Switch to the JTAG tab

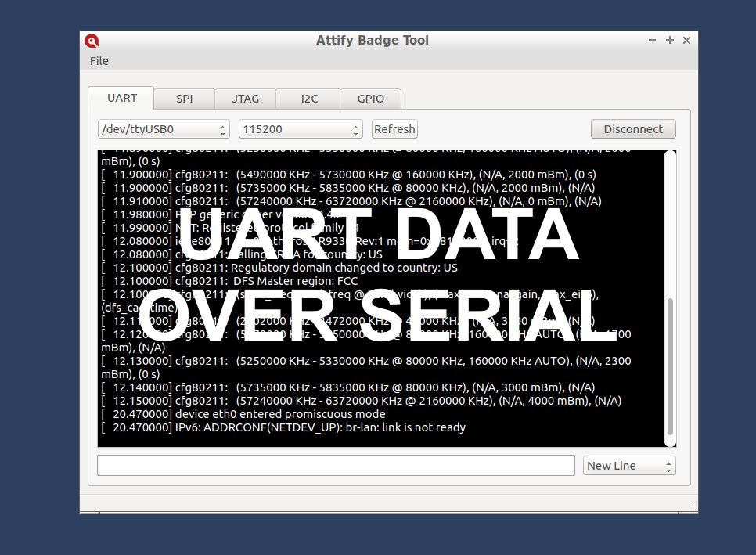point(246,99)
